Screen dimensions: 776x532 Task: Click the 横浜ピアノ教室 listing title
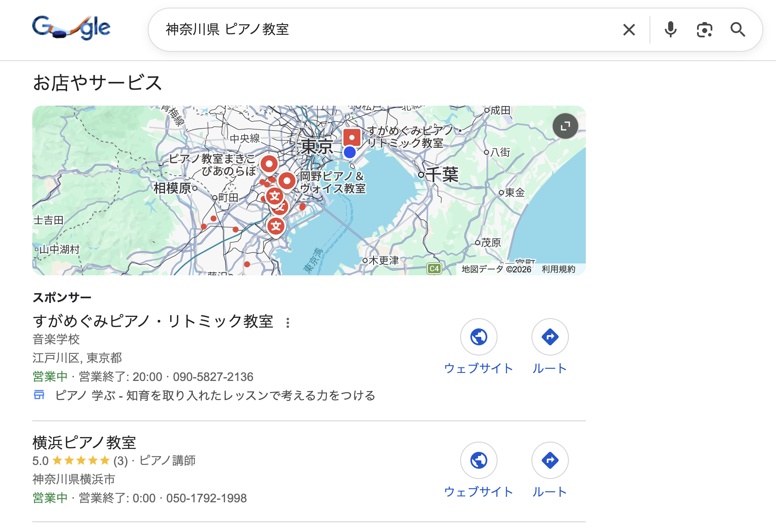click(x=84, y=442)
